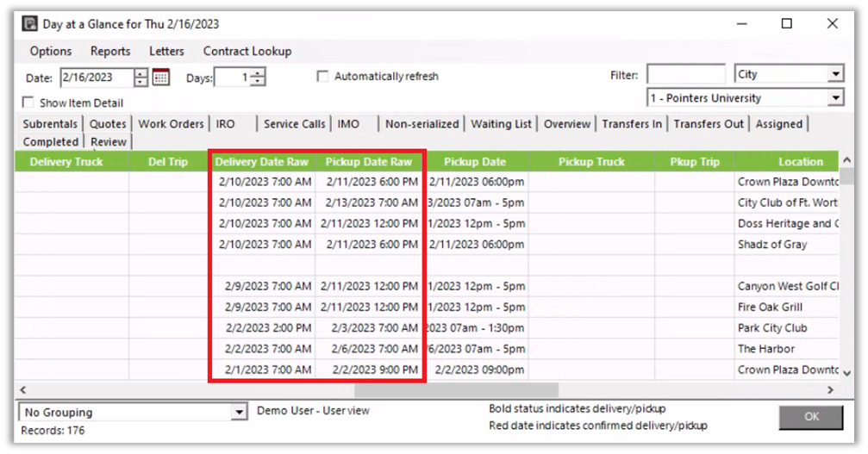This screenshot has width=868, height=454.
Task: Select the Waiting List tab
Action: coord(501,124)
